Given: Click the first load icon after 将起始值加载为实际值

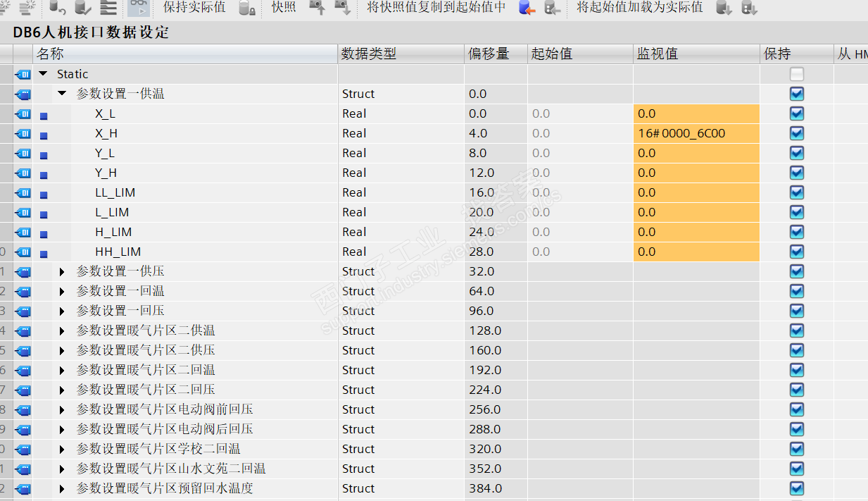Looking at the screenshot, I should 724,8.
